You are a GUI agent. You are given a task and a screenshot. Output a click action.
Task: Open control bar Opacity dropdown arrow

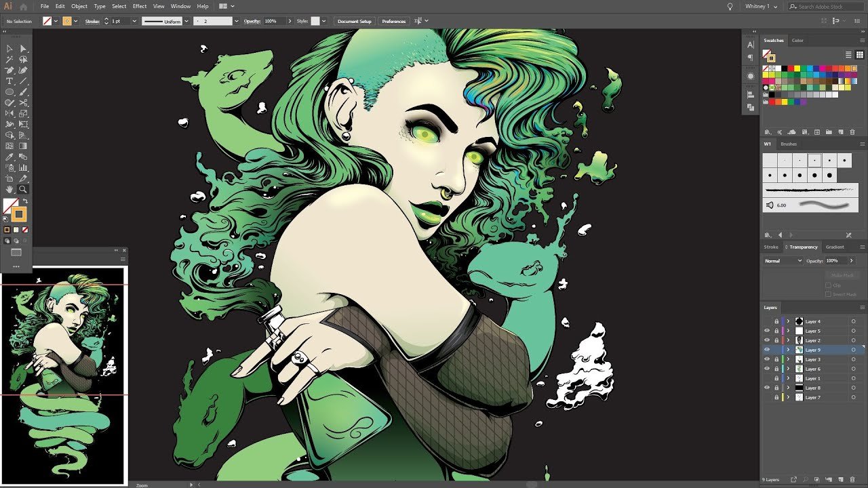pos(291,21)
